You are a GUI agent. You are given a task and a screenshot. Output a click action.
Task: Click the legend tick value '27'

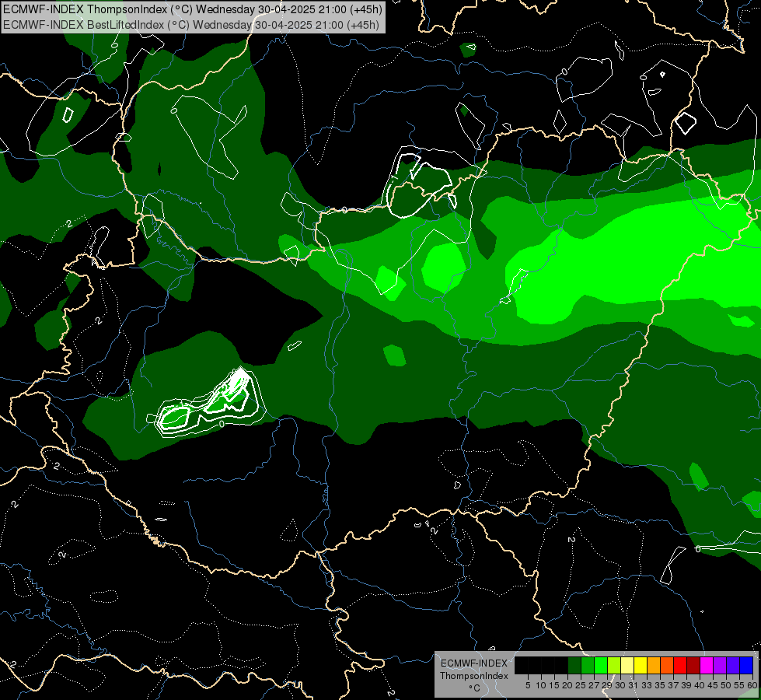pyautogui.click(x=594, y=685)
